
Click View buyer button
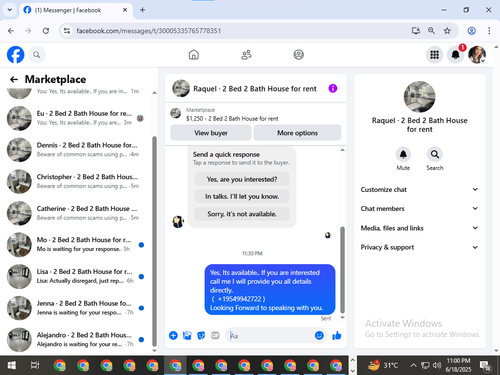point(211,133)
